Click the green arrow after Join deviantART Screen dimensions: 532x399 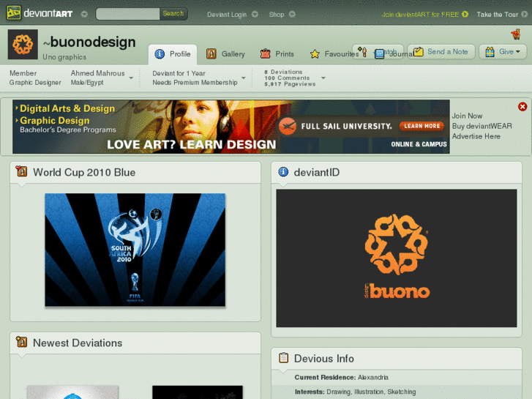click(x=465, y=14)
